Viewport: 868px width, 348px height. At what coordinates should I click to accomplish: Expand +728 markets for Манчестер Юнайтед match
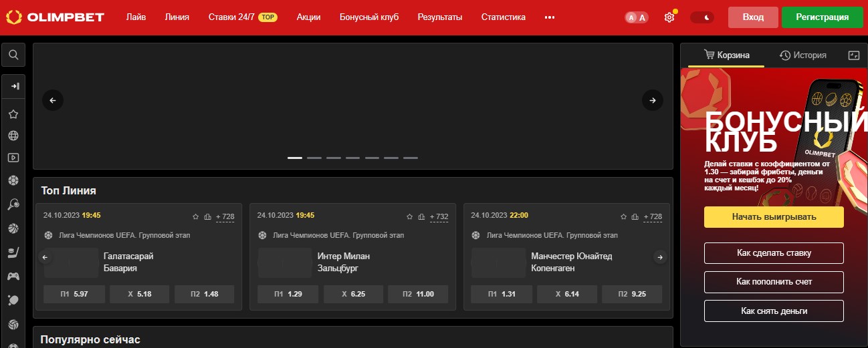[653, 216]
